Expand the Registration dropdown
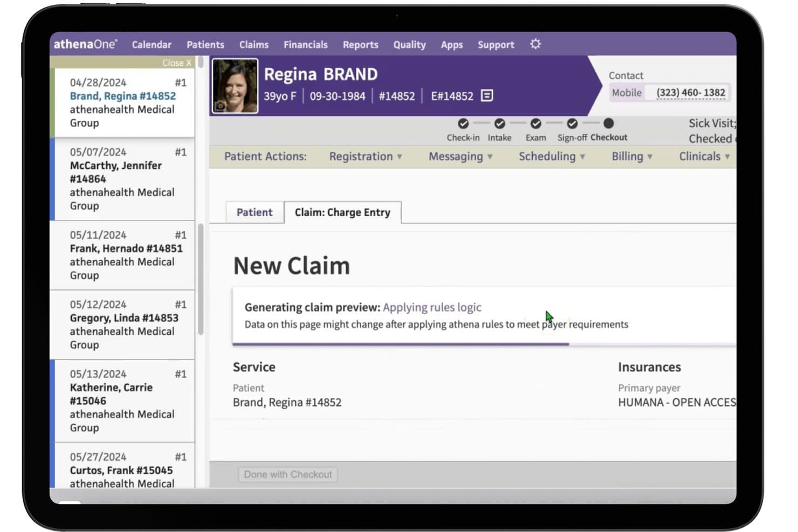This screenshot has width=798, height=532. tap(366, 156)
